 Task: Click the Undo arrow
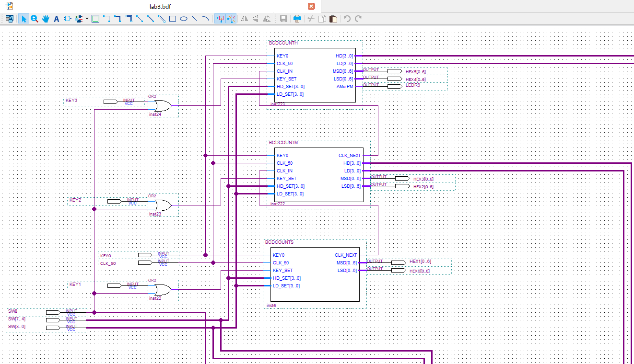coord(347,19)
